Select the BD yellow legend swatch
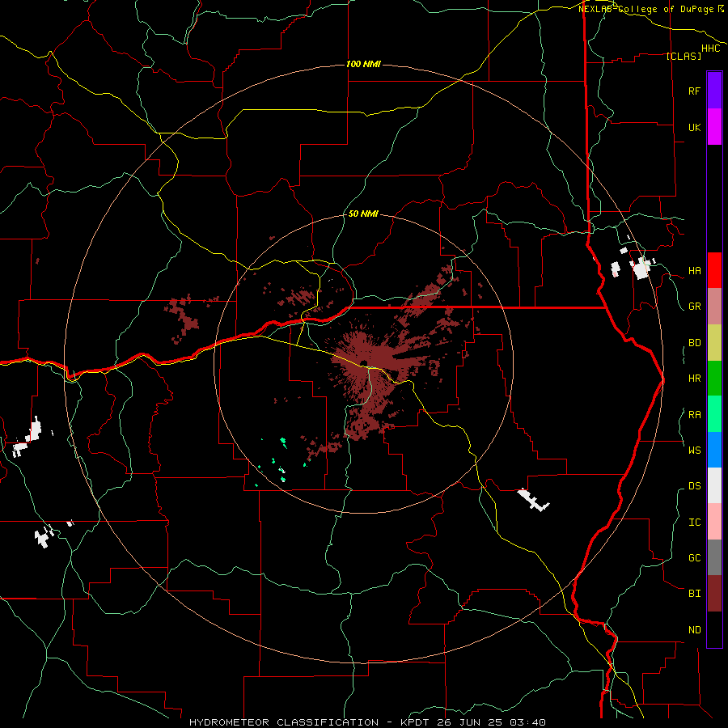The height and width of the screenshot is (728, 728). [714, 343]
